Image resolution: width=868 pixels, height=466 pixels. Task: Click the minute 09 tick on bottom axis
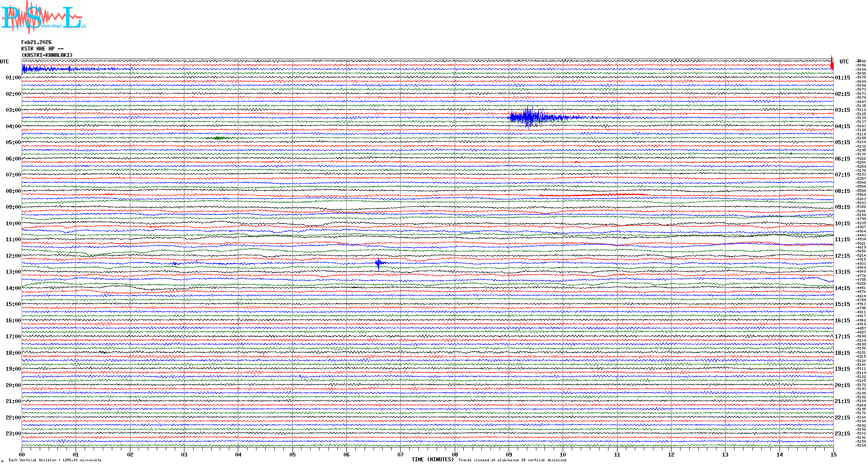509,454
